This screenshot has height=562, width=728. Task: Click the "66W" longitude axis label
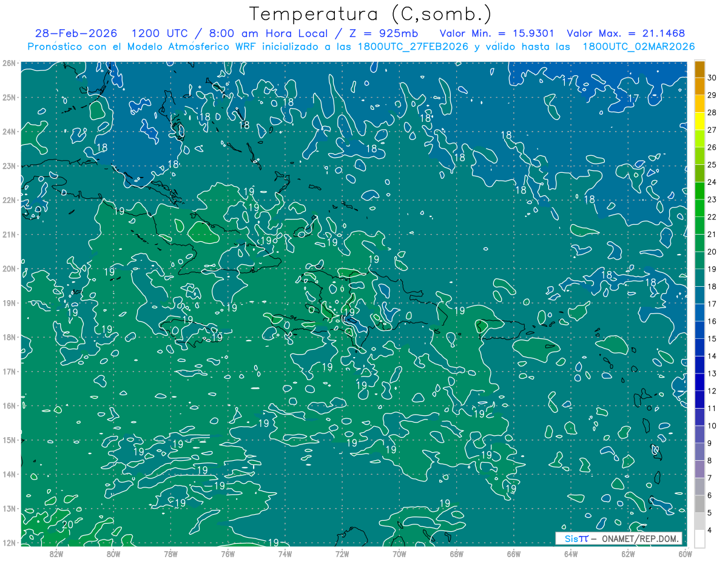[514, 554]
